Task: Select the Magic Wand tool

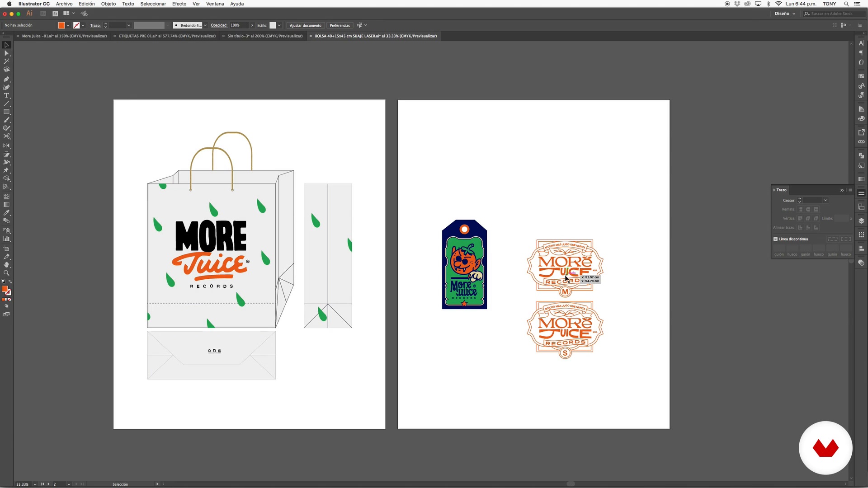Action: (6, 61)
